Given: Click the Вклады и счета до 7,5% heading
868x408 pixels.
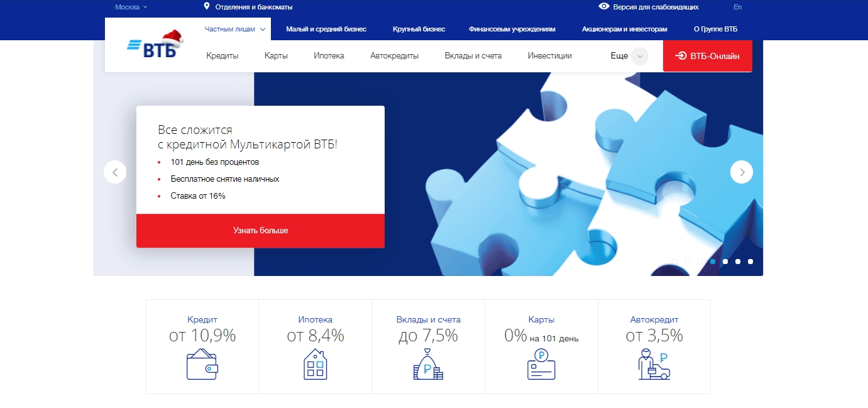Looking at the screenshot, I should click(x=428, y=329).
